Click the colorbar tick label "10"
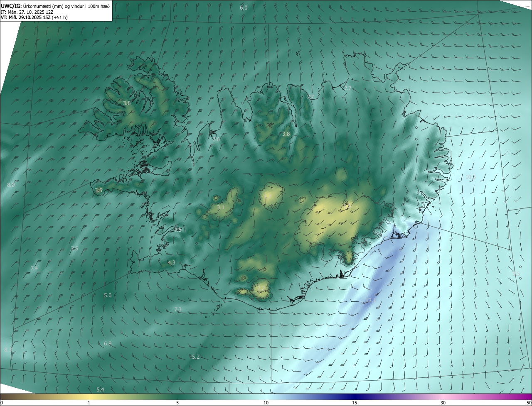 (x=266, y=403)
